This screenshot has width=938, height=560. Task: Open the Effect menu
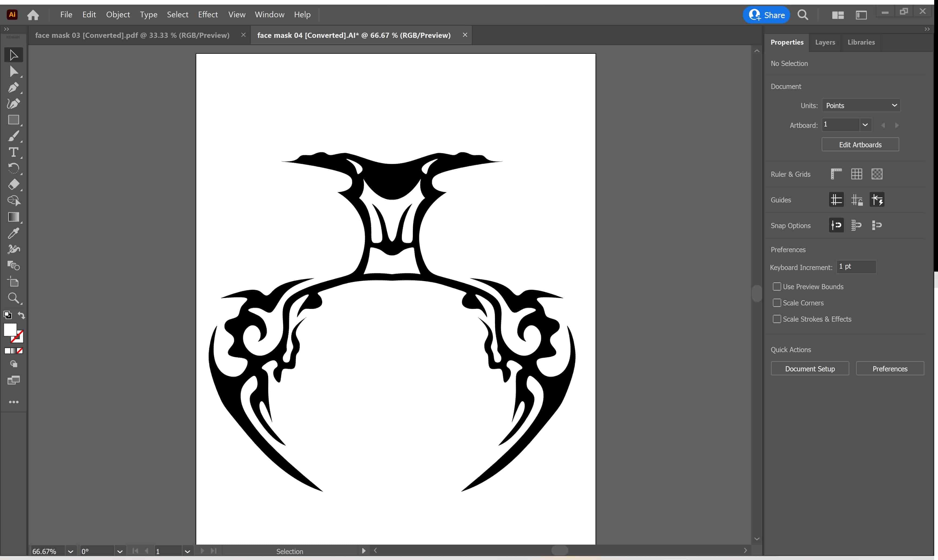click(x=208, y=14)
